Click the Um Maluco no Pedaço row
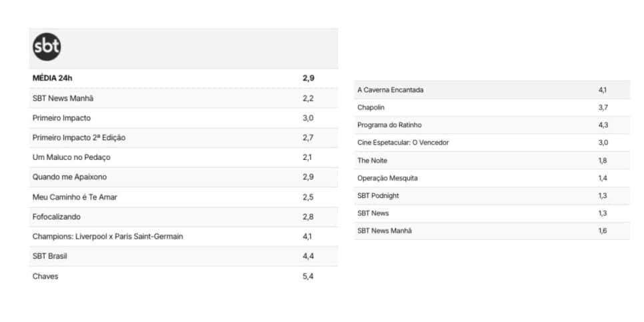 183,157
